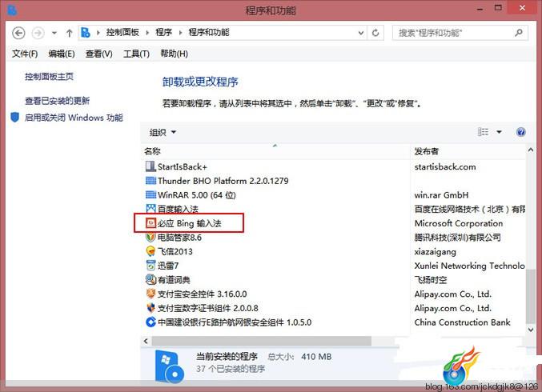This screenshot has height=392, width=542.
Task: Select the 飞信2013 entry
Action: pyautogui.click(x=175, y=251)
